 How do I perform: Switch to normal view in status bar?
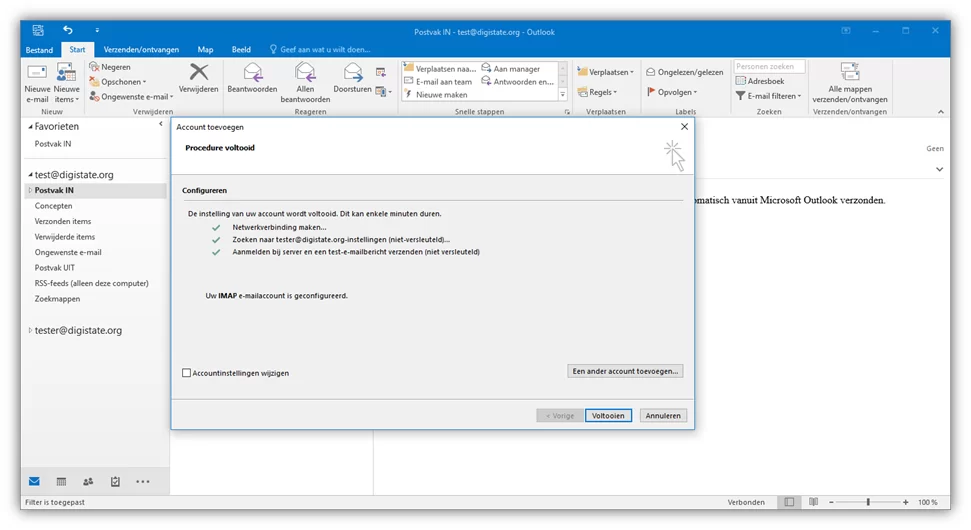click(789, 502)
